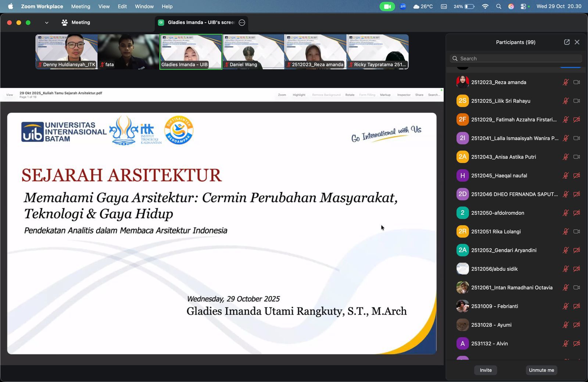Open the Meeting menu in menu bar

80,6
